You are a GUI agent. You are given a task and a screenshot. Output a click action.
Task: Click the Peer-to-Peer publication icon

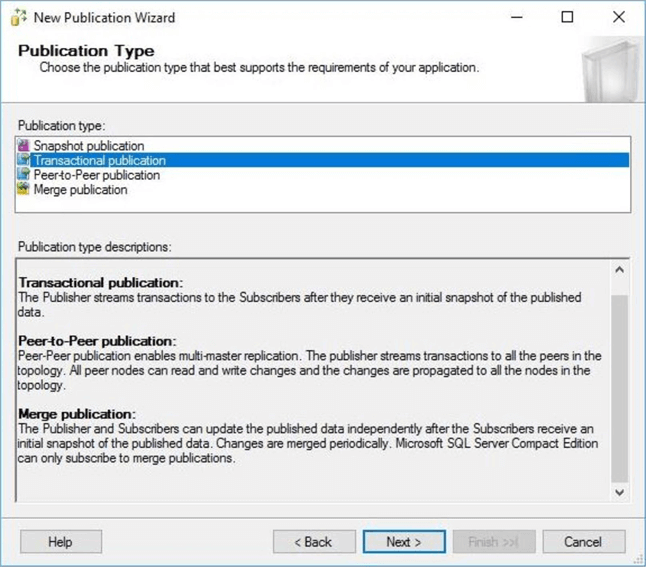24,175
